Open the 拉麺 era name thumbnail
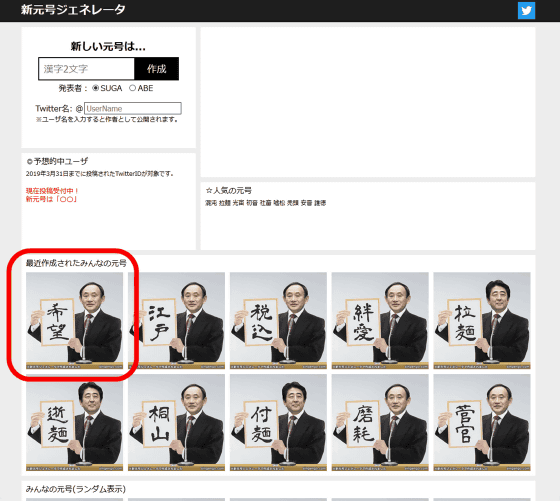The height and width of the screenshot is (501, 560). tap(482, 320)
